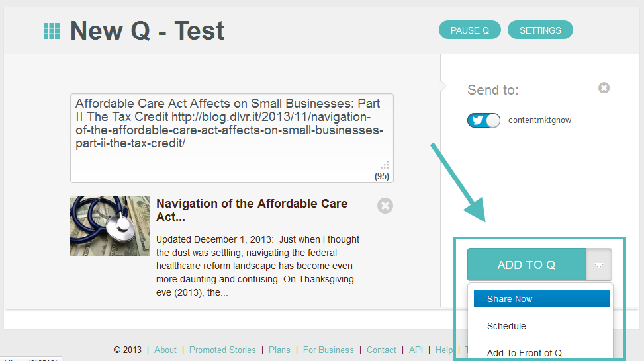Screen dimensions: 644x361
Task: Click the Contact footer link
Action: coord(381,350)
